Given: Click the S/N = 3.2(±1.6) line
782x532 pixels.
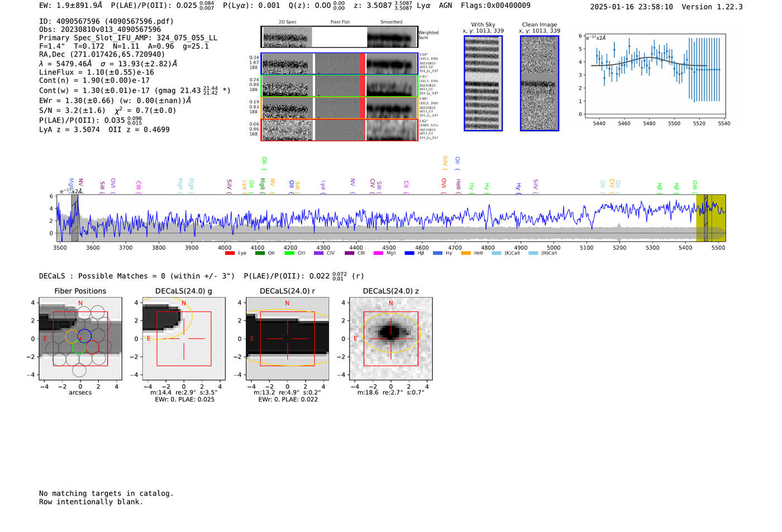Looking at the screenshot, I should click(x=108, y=110).
